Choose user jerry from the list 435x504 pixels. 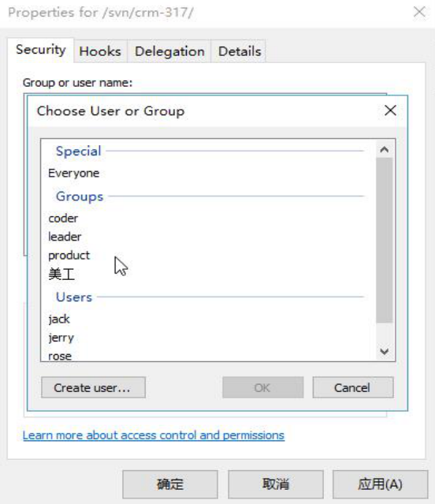coord(61,338)
